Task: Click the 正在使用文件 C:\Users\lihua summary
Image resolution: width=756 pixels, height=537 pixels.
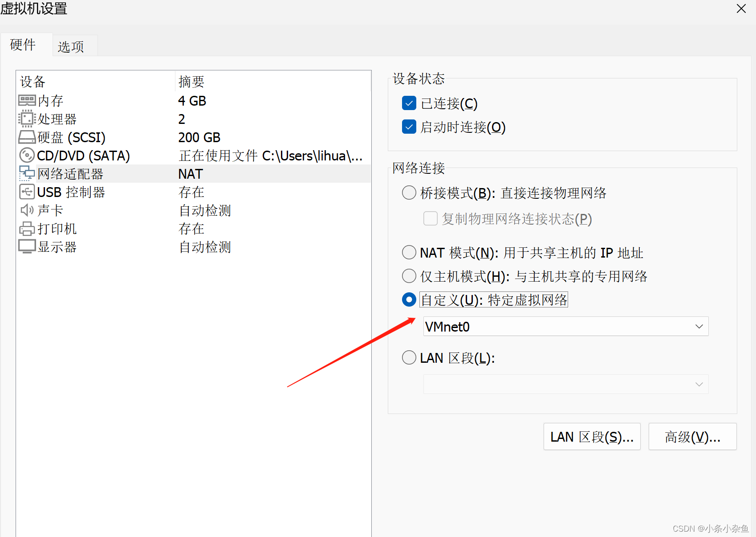Action: pyautogui.click(x=271, y=156)
